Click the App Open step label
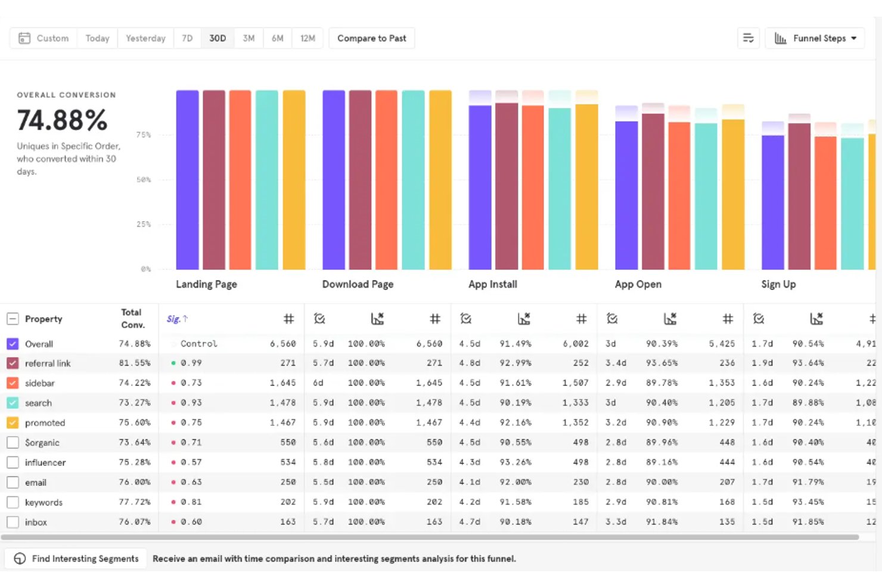This screenshot has width=882, height=588. (638, 284)
